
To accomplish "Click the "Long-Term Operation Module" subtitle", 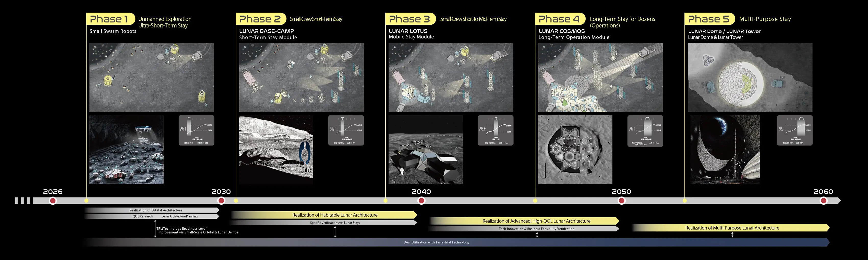I will (x=574, y=37).
